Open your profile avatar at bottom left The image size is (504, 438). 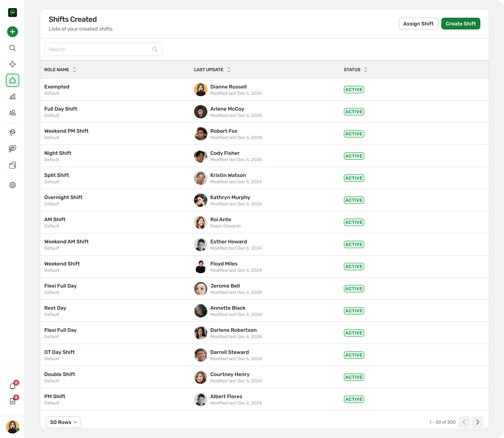(13, 427)
